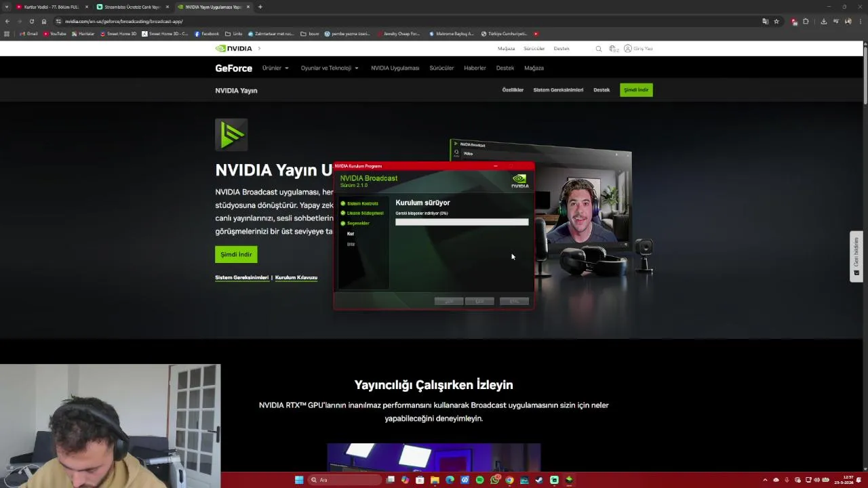Open File Explorer from taskbar
Viewport: 868px width, 488px height.
click(x=435, y=480)
